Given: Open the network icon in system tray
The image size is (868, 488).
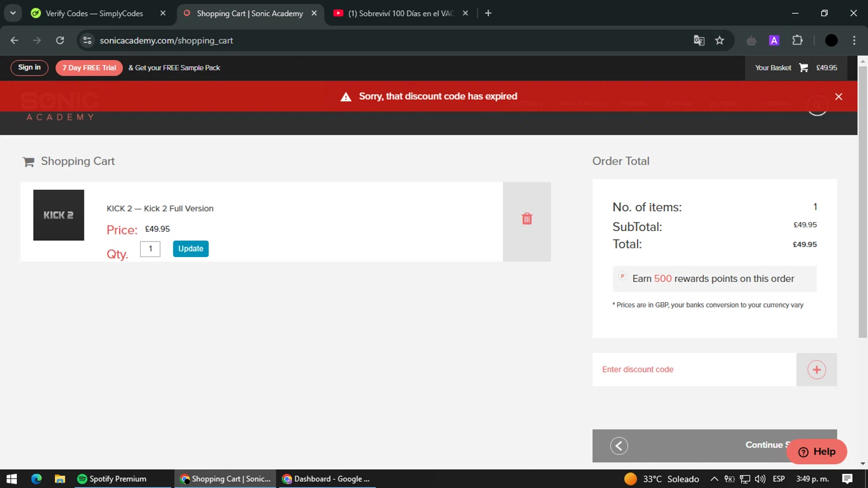Looking at the screenshot, I should (745, 479).
